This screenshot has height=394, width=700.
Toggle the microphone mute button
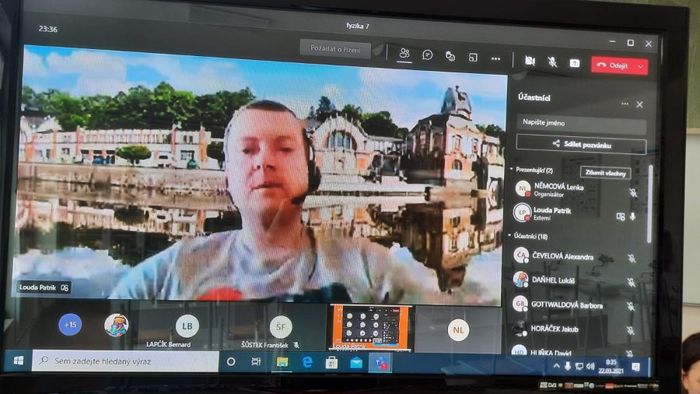[x=552, y=62]
